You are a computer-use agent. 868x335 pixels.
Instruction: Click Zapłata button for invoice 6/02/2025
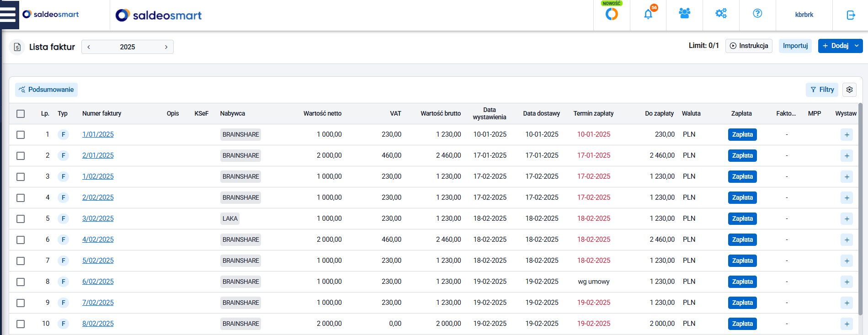point(742,282)
